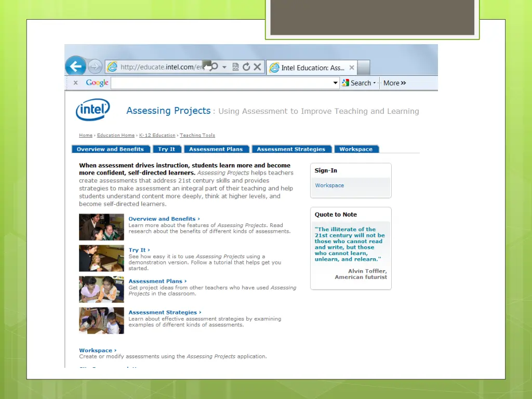
Task: Stop loading with the address bar X
Action: coord(258,67)
